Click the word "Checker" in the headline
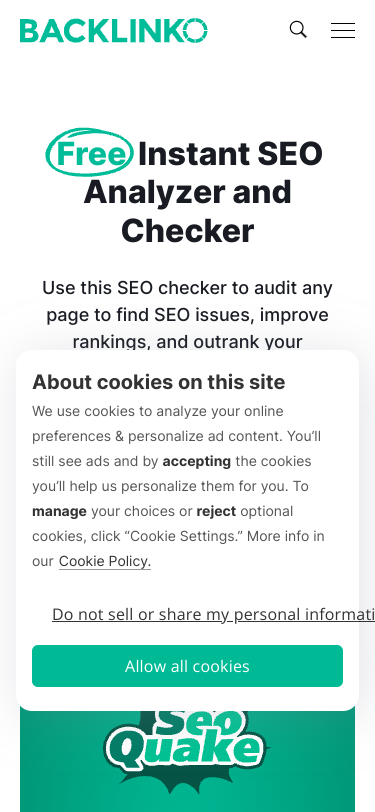The height and width of the screenshot is (812, 375). click(188, 230)
